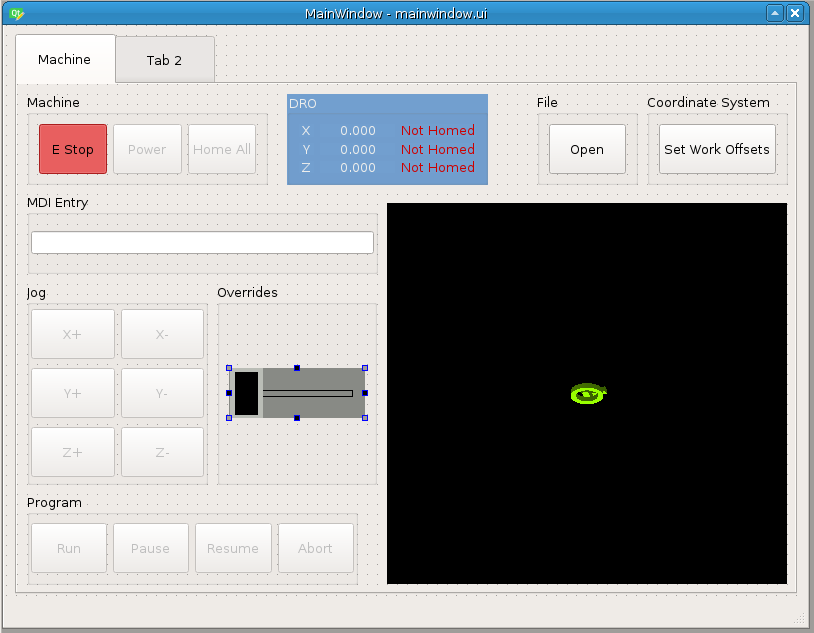Click the Z axis Not Homed status
The height and width of the screenshot is (633, 814).
point(438,167)
